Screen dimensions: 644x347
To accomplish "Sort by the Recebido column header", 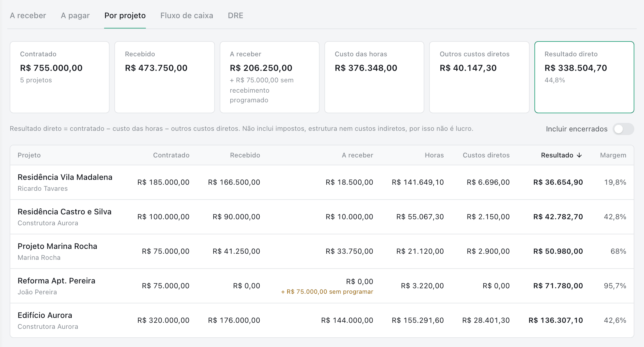I will [245, 155].
